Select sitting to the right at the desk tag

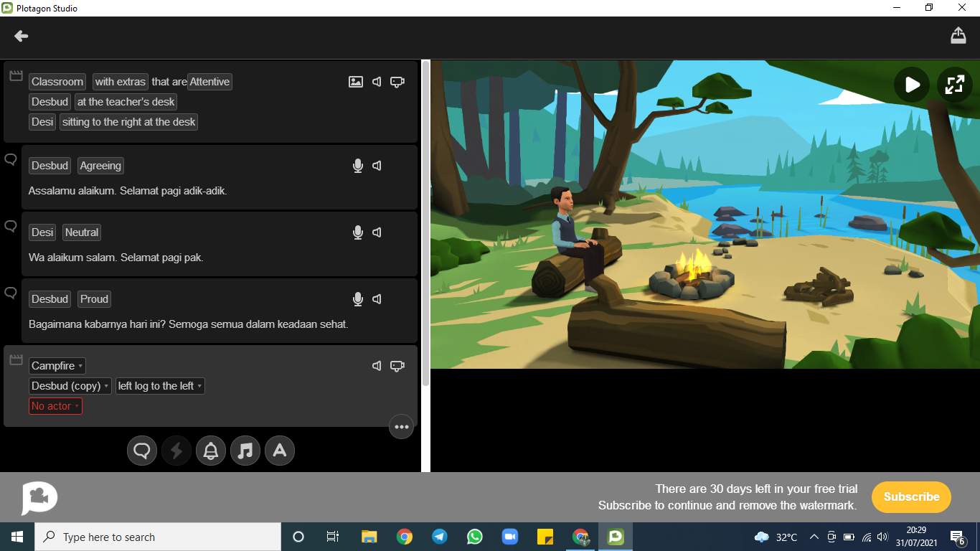coord(129,122)
